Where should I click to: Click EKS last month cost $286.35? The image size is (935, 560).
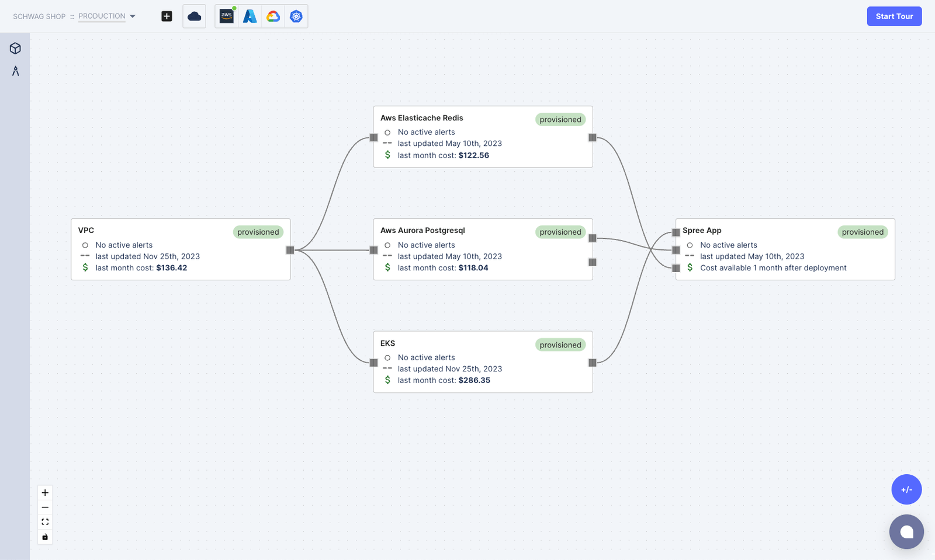click(444, 380)
